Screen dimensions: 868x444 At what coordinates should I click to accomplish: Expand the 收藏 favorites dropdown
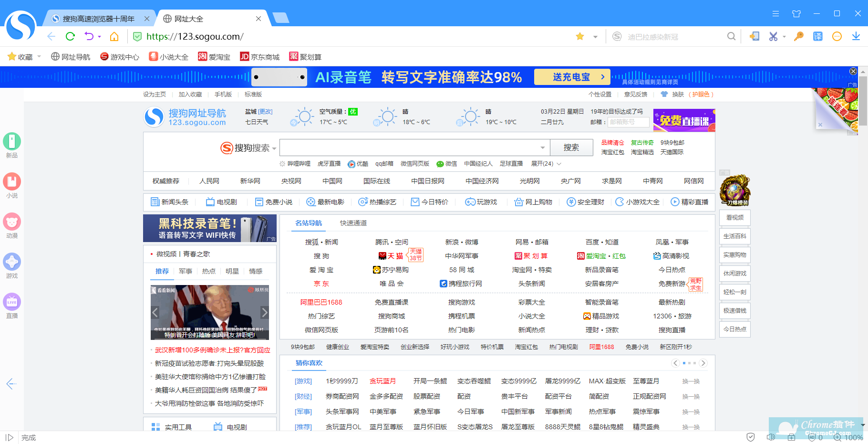click(39, 57)
